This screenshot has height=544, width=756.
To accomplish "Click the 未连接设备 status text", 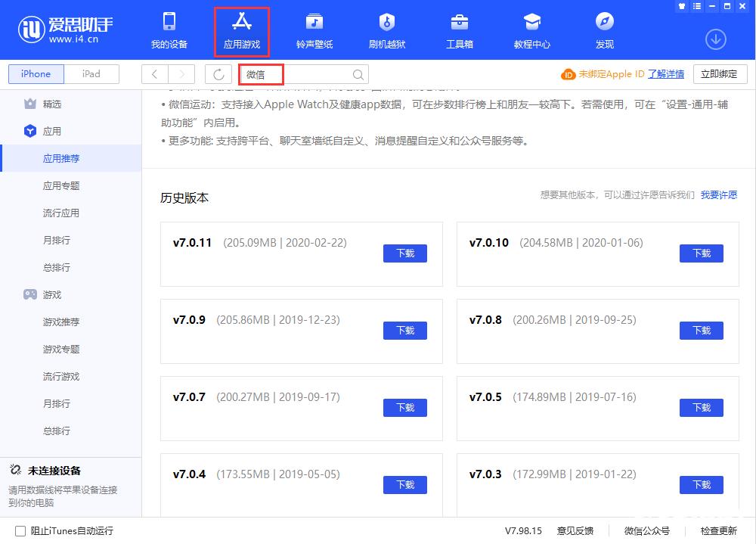I will pyautogui.click(x=54, y=471).
